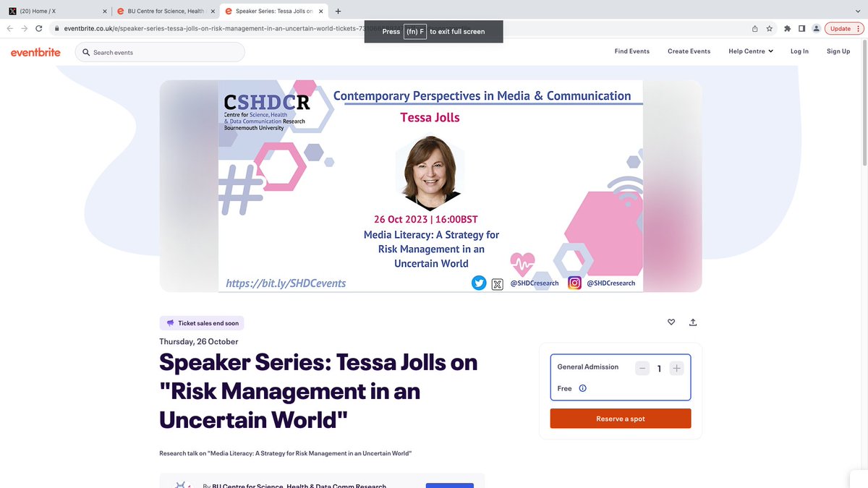Click the Sign Up link
868x488 pixels.
point(838,51)
